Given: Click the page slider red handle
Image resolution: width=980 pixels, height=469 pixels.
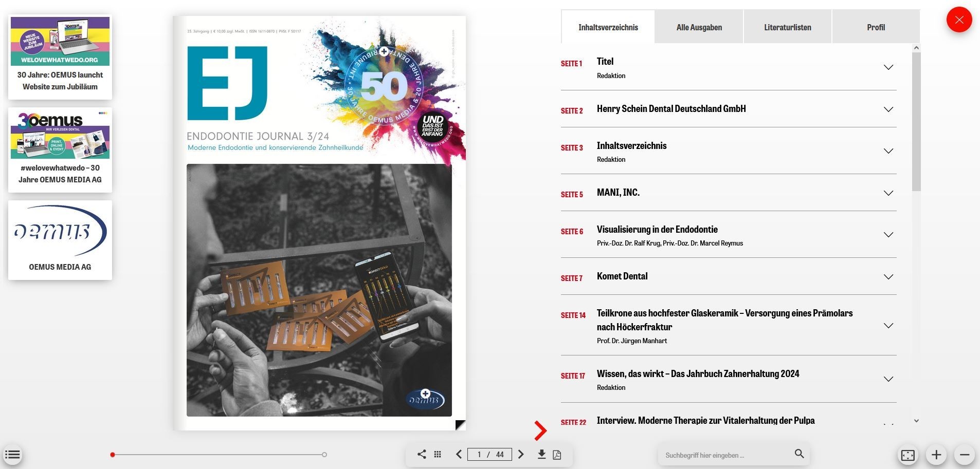Looking at the screenshot, I should tap(113, 455).
